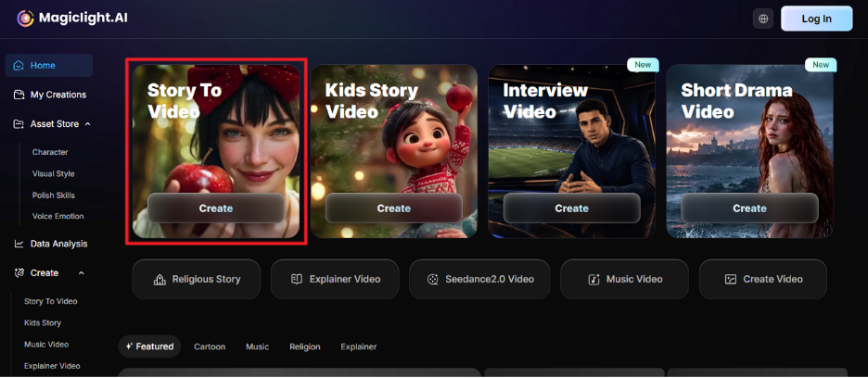The width and height of the screenshot is (868, 378).
Task: Click the Data Analysis chart icon
Action: (19, 244)
